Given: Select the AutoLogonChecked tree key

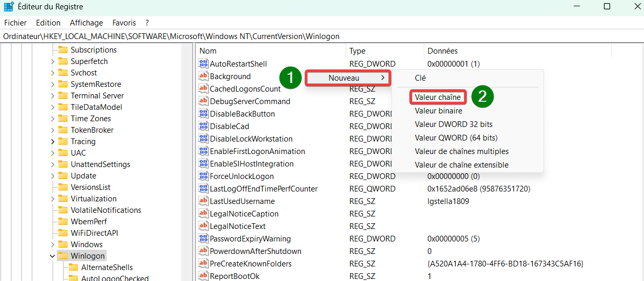Looking at the screenshot, I should (115, 278).
